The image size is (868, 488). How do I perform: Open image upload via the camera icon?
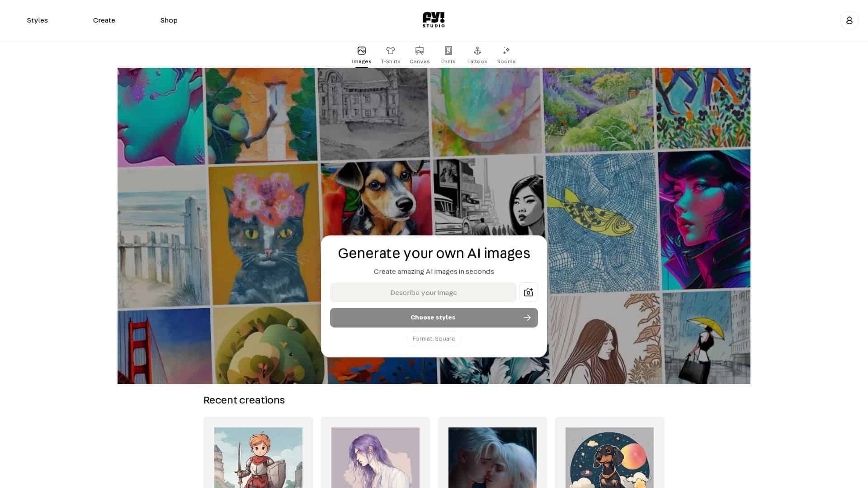click(x=528, y=292)
